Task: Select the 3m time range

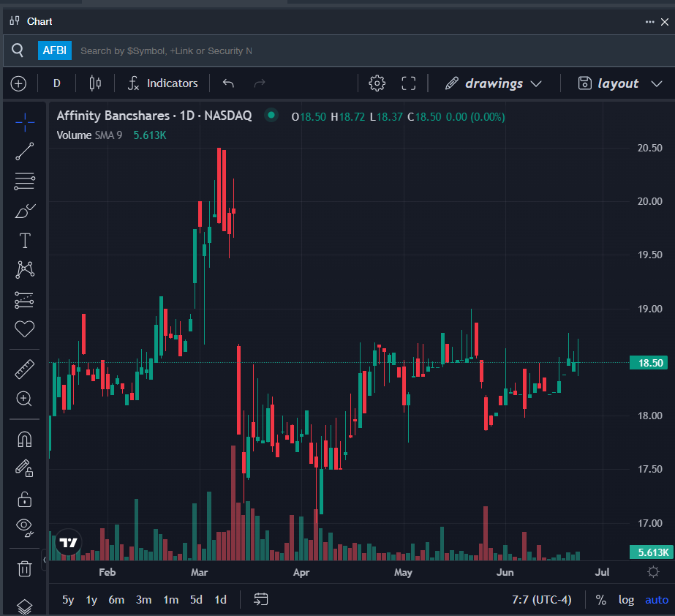Action: tap(143, 600)
